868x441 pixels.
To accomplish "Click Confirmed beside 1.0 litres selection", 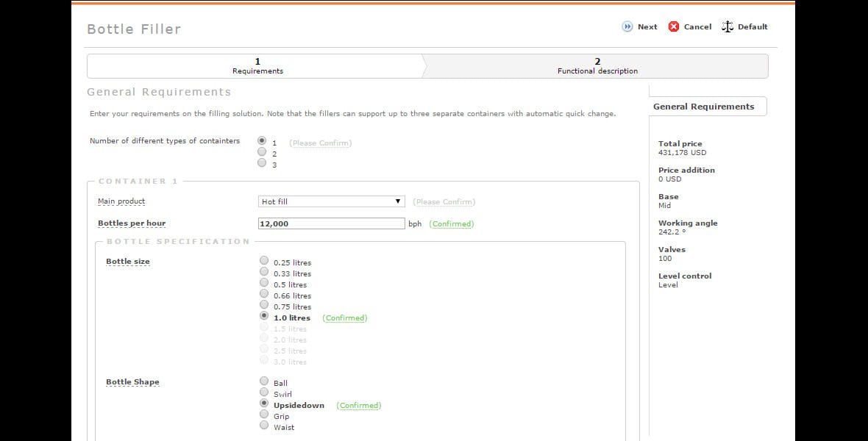I will click(345, 318).
